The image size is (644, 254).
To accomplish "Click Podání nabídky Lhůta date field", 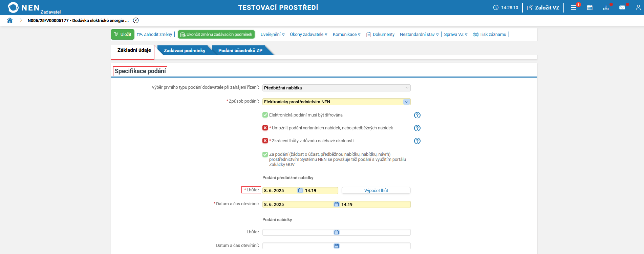I will click(298, 232).
